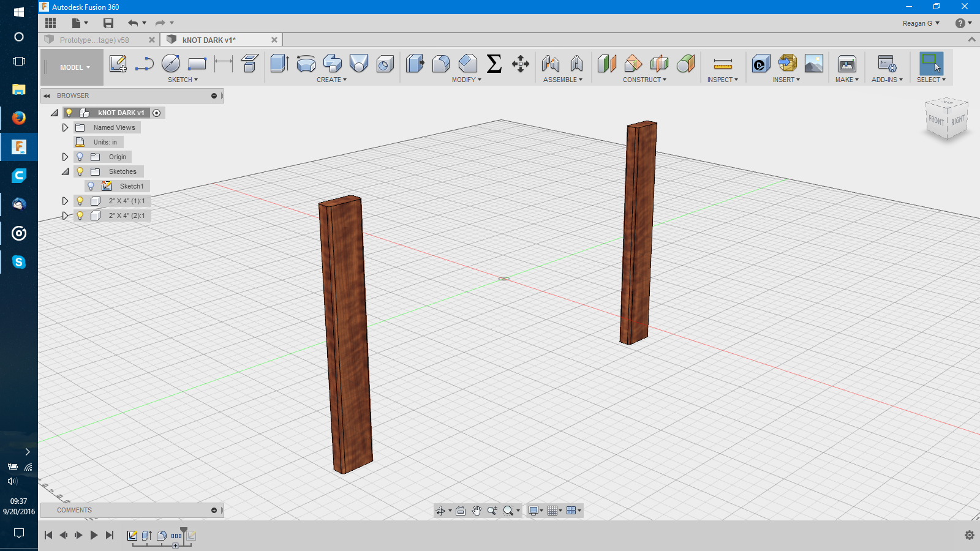Select the Move/Copy tool
Image resolution: width=980 pixels, height=551 pixels.
[521, 64]
